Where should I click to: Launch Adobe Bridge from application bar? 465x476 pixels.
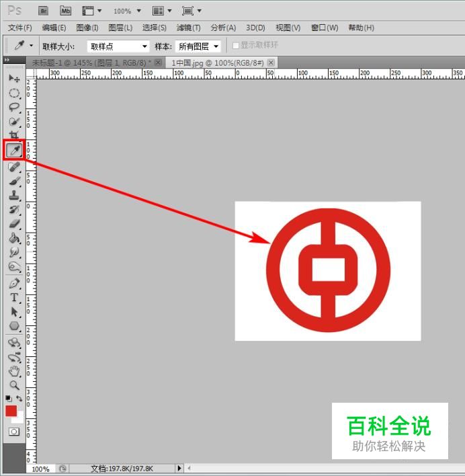coord(44,11)
